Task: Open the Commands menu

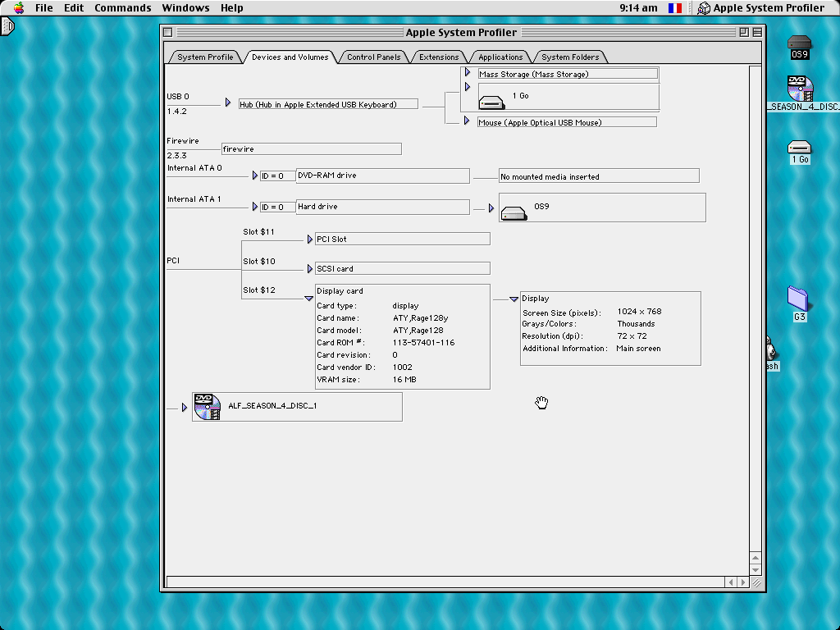Action: 123,7
